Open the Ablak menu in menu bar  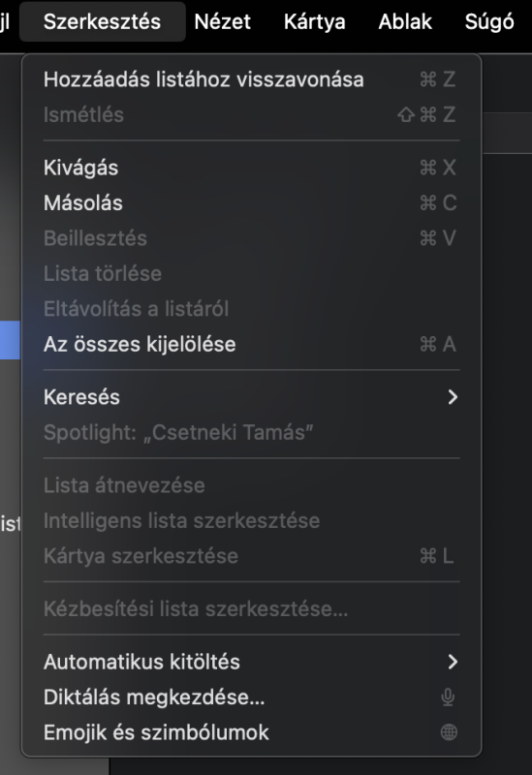point(405,21)
